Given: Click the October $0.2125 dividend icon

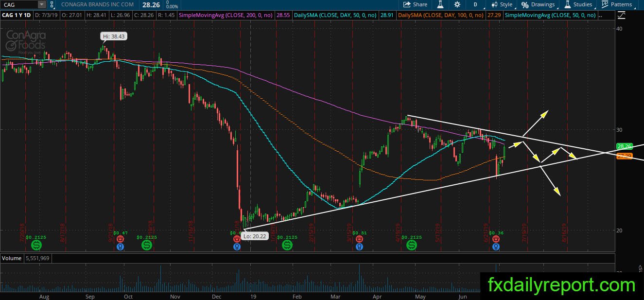Looking at the screenshot, I should (147, 246).
